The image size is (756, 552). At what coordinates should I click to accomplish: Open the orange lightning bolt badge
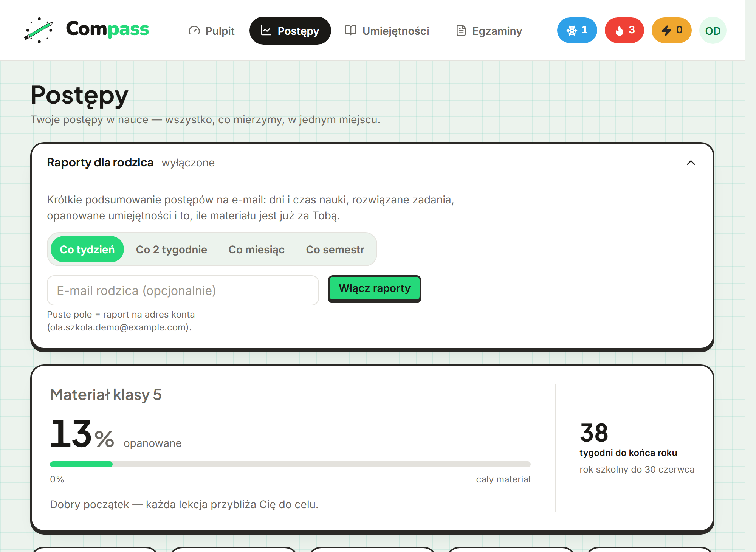[671, 30]
